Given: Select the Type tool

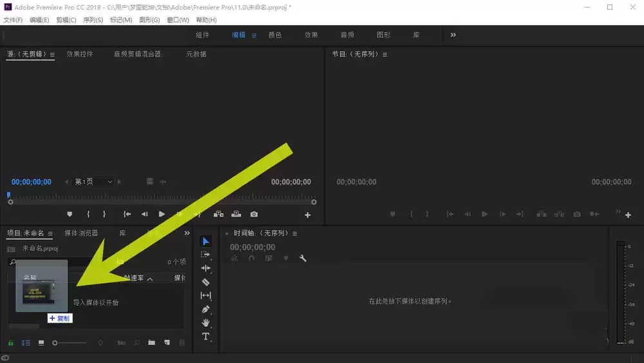Looking at the screenshot, I should point(206,337).
